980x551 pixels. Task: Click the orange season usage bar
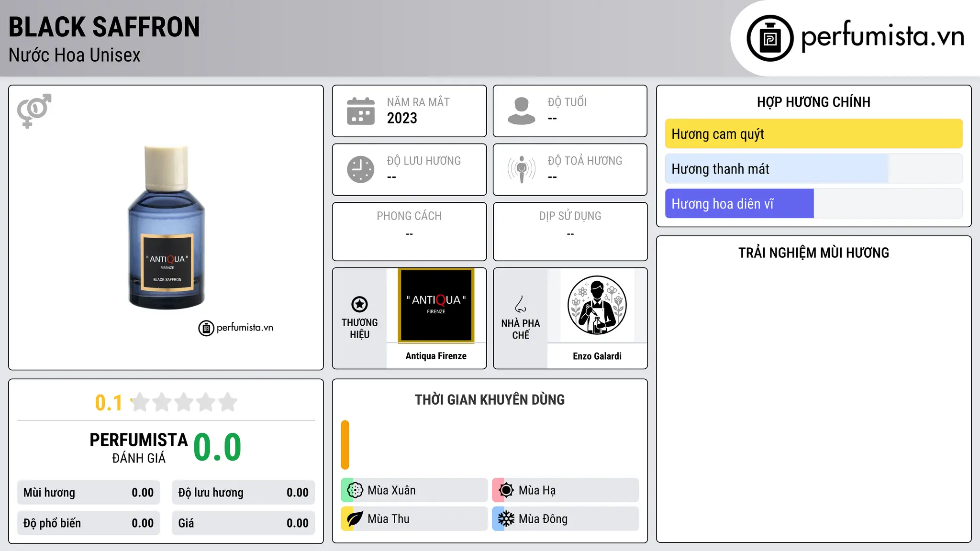[x=345, y=445]
